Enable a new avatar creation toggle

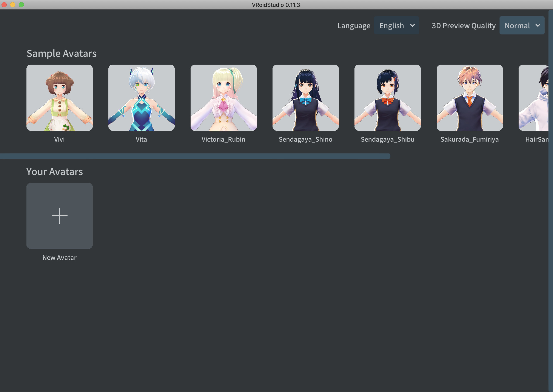coord(59,216)
